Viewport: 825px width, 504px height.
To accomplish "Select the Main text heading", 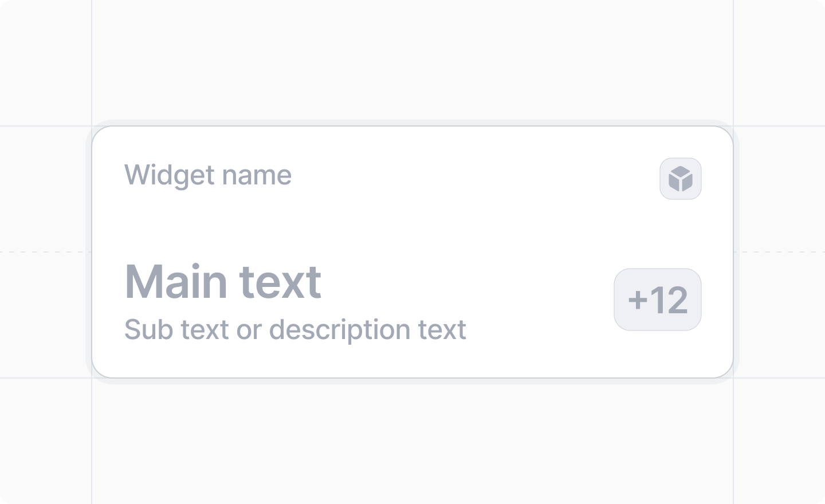I will point(223,282).
